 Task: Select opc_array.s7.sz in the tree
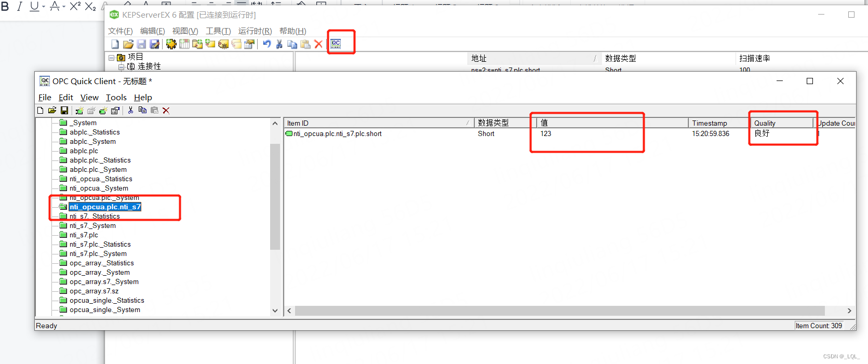pos(94,291)
